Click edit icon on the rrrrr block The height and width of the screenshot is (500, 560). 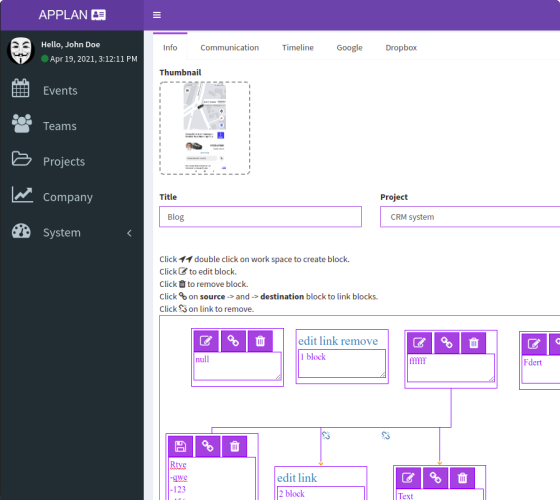[x=419, y=343]
